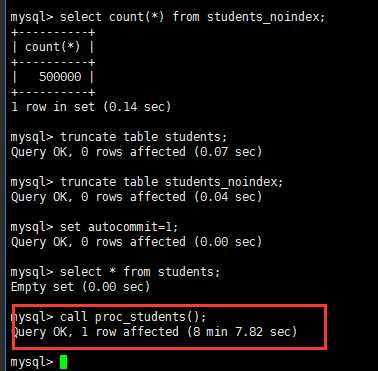Click the 500000 count result value

coord(60,77)
